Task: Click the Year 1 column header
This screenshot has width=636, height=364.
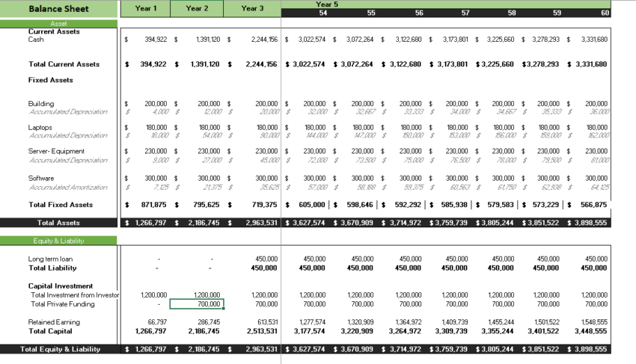Action: coord(146,8)
